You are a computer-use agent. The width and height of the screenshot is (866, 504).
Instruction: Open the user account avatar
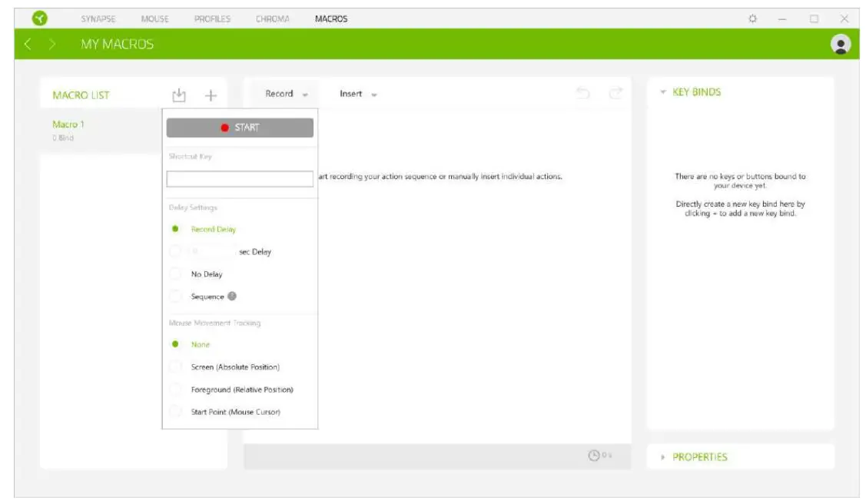(x=841, y=44)
